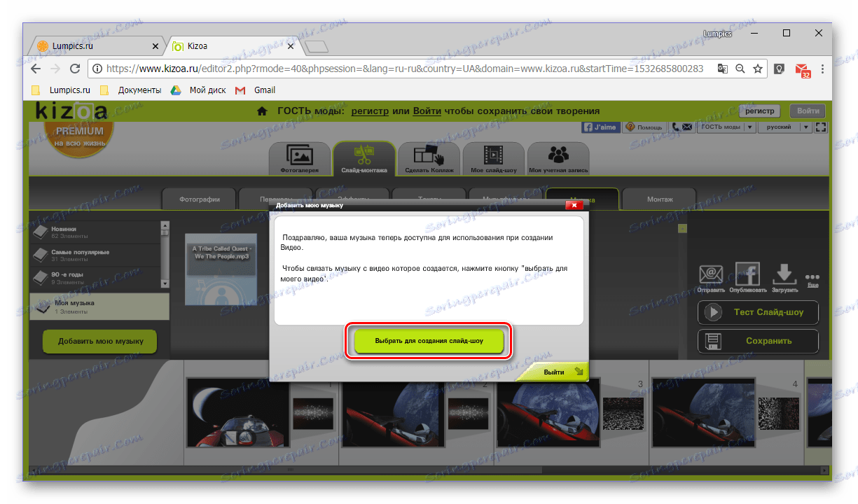This screenshot has width=858, height=504.
Task: Click the 'Выйти' button in dialog
Action: pos(554,372)
